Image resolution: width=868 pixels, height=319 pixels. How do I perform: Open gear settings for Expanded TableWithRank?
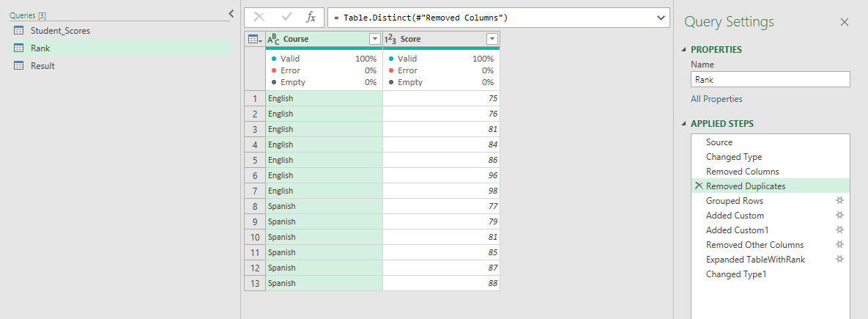[x=840, y=260]
